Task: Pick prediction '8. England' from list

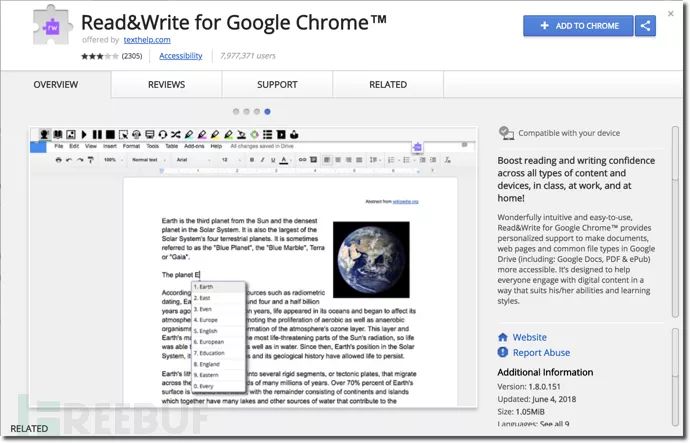Action: point(218,364)
